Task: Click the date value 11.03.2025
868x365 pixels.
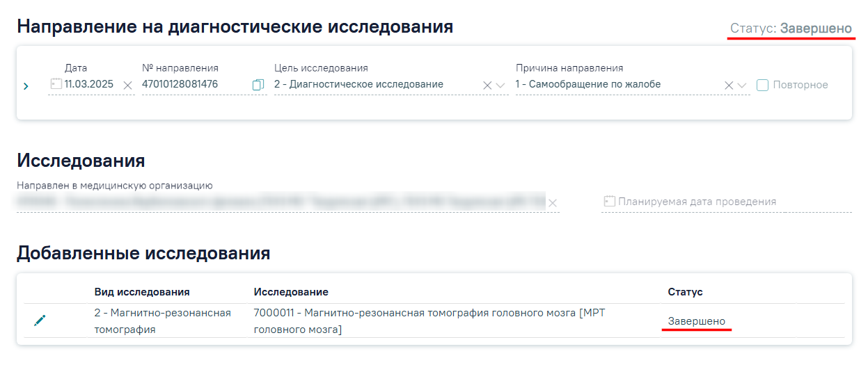Action: [x=89, y=84]
